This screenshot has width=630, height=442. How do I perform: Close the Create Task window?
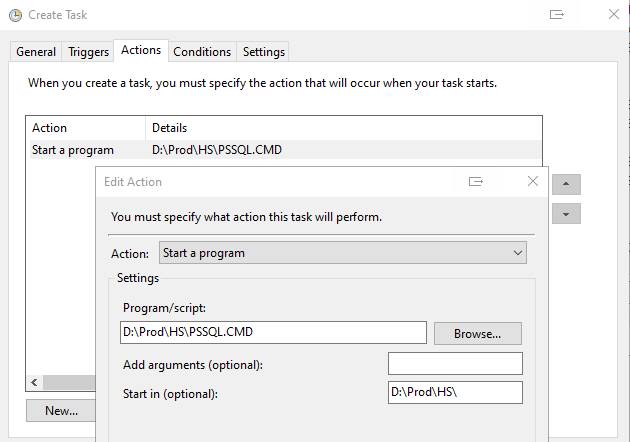[614, 14]
